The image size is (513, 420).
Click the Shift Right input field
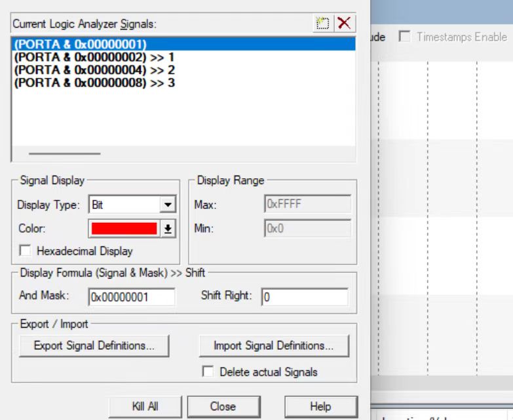[305, 297]
